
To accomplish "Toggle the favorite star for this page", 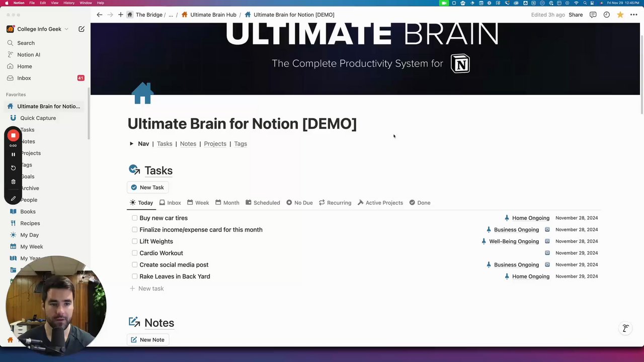I will 620,15.
